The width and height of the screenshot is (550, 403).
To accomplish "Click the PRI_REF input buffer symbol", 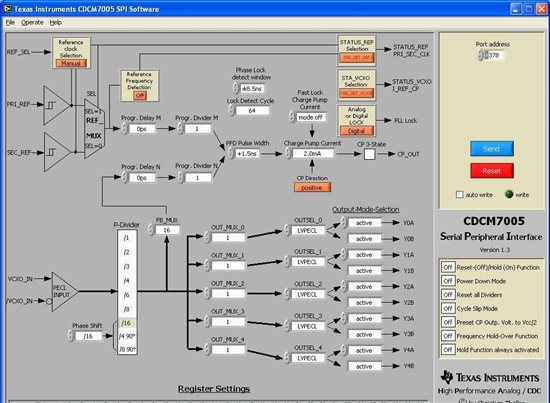I will (x=56, y=105).
